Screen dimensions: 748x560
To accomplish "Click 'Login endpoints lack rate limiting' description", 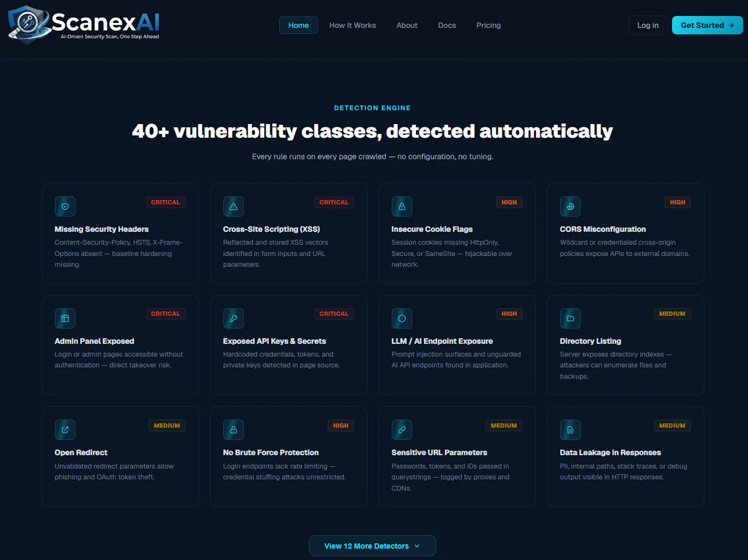I will tap(284, 472).
